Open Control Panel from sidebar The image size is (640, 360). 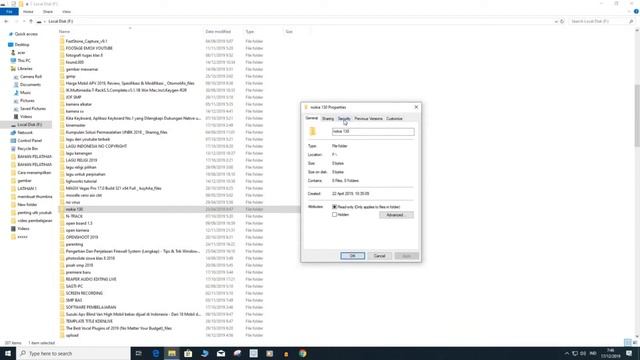[x=29, y=140]
